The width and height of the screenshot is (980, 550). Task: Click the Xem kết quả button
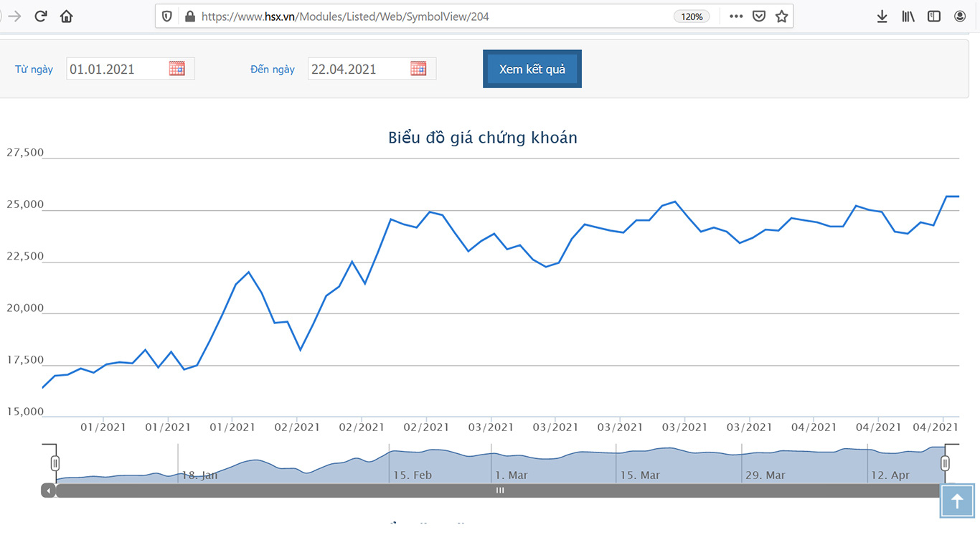[532, 69]
